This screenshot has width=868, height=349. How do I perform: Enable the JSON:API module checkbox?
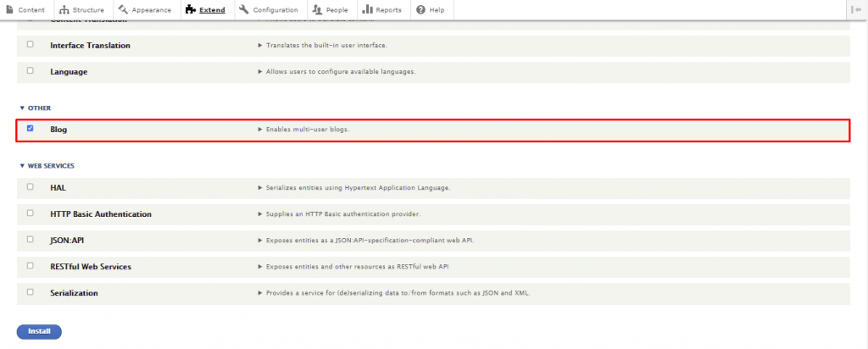click(x=31, y=239)
